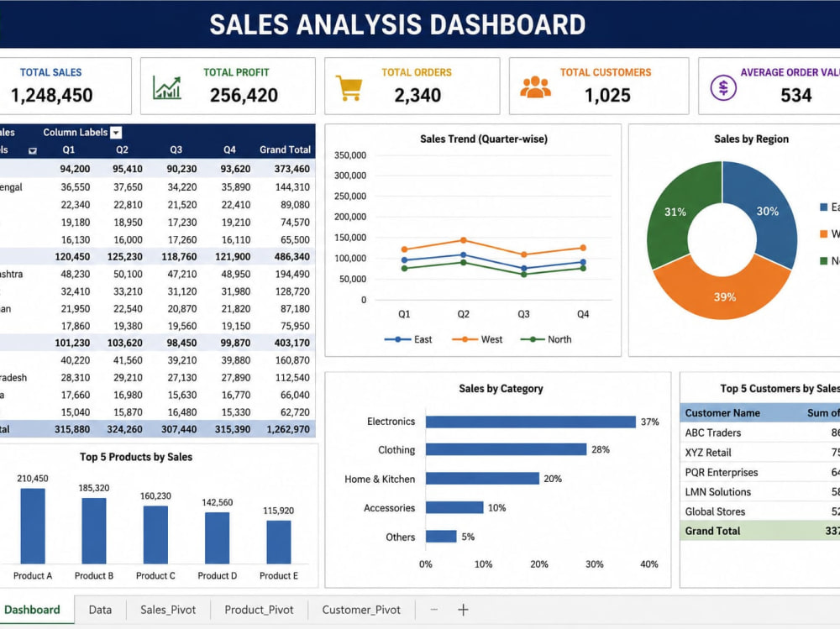Select the ABC Traders customer row
Image resolution: width=840 pixels, height=629 pixels.
[x=759, y=432]
